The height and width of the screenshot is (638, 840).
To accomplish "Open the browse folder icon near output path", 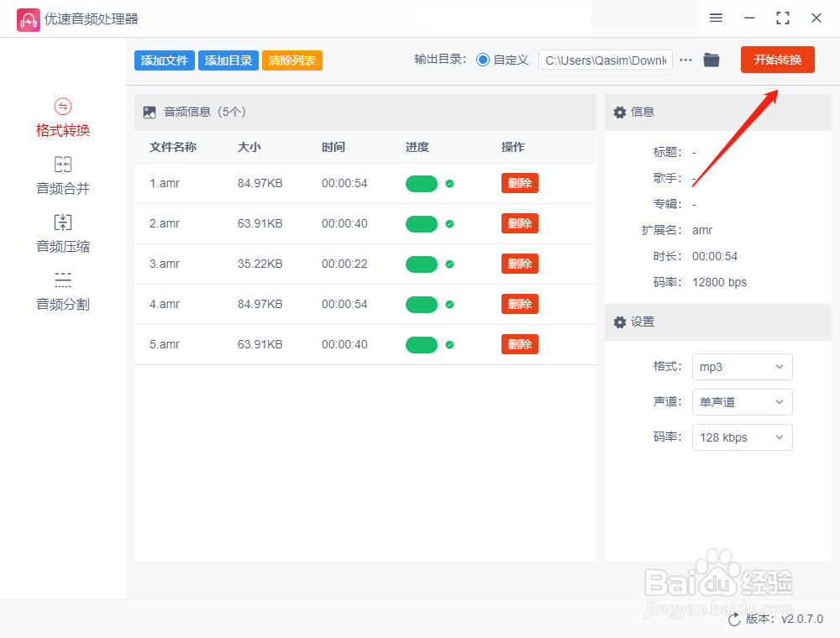I will pos(711,60).
